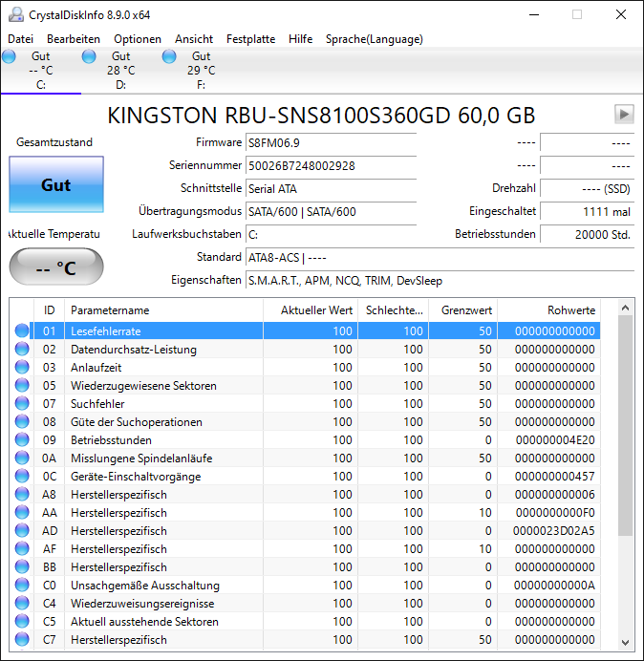Click the Übertragungsmodus SATA/600 field
The width and height of the screenshot is (644, 661).
(331, 211)
